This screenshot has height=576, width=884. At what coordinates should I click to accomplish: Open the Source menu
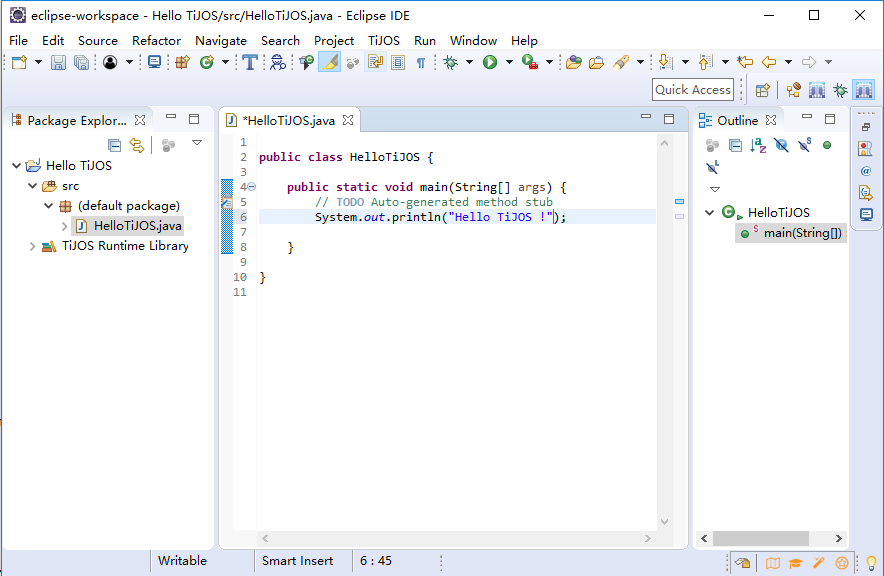click(98, 41)
